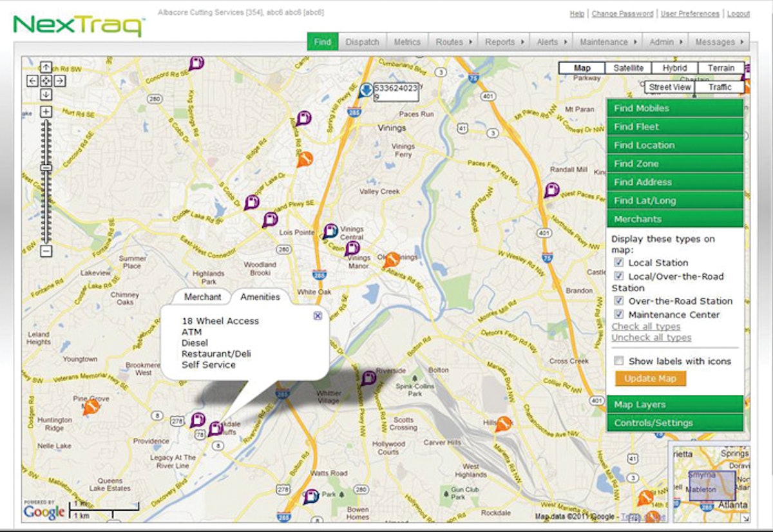Uncheck the Local Station checkbox
Viewport: 773px width, 532px height.
click(x=618, y=262)
